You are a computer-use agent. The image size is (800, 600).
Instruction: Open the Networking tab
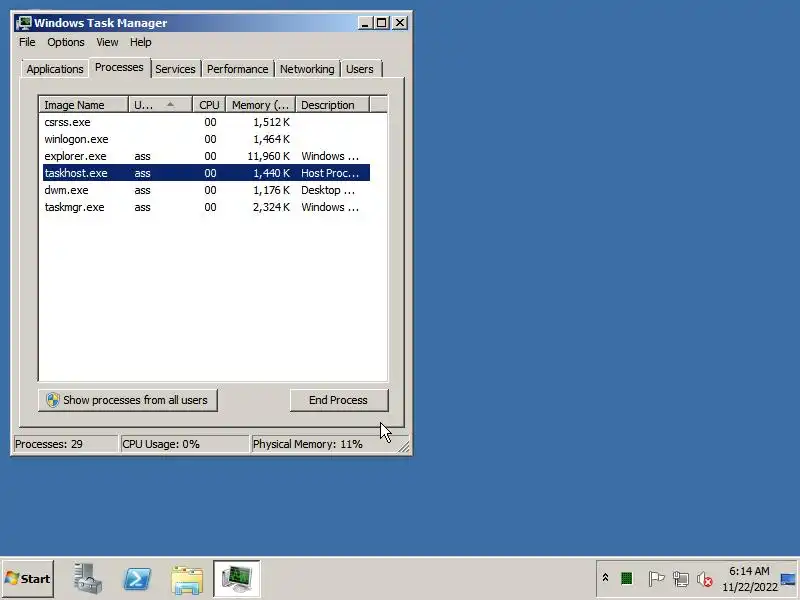click(x=307, y=69)
